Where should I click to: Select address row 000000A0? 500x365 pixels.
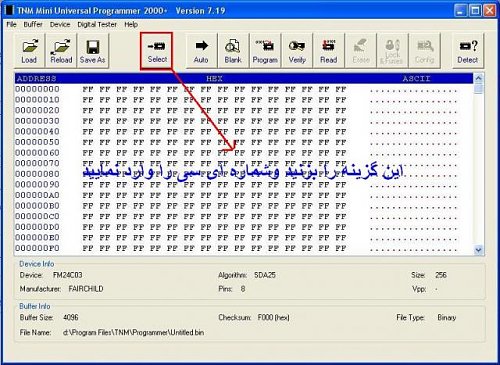[37, 195]
